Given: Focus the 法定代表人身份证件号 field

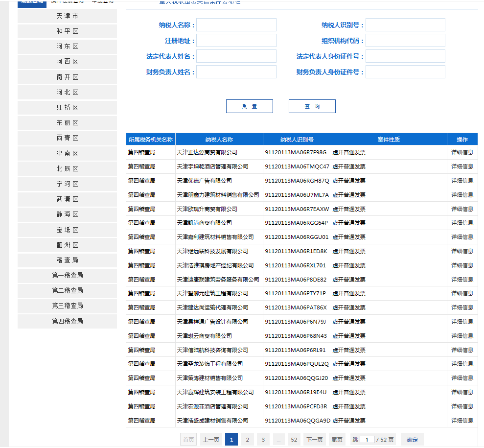Looking at the screenshot, I should click(x=405, y=56).
